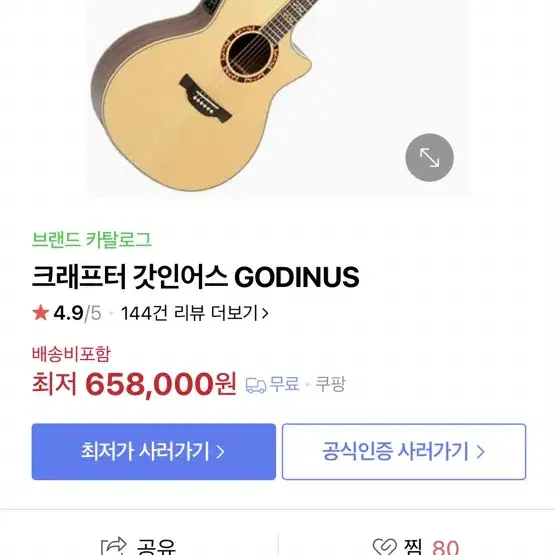Image resolution: width=555 pixels, height=555 pixels.
Task: Click the share arrow icon
Action: 114,546
